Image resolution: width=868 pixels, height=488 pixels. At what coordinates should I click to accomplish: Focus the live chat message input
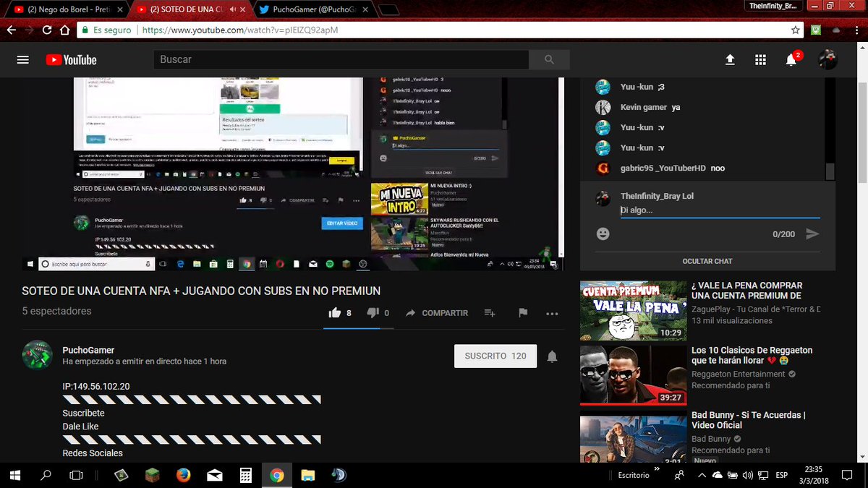[x=720, y=210]
